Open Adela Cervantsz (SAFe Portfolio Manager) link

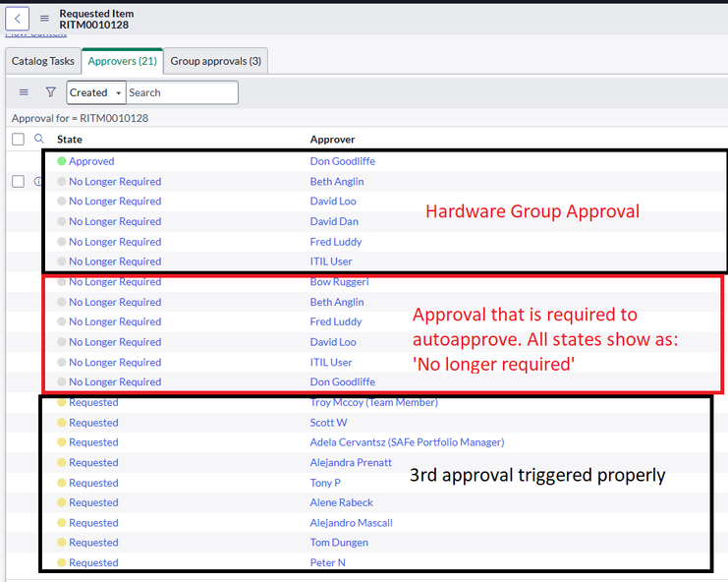click(x=407, y=442)
